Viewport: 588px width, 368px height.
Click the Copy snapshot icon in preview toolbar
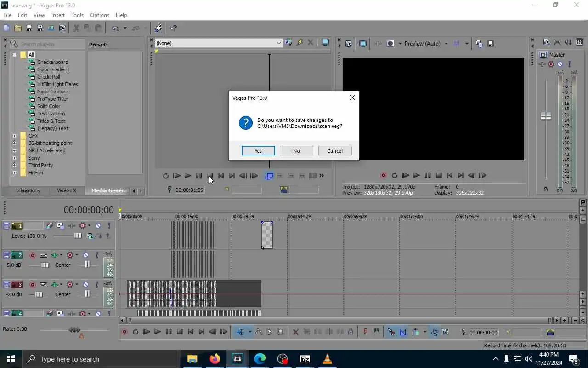tap(479, 44)
